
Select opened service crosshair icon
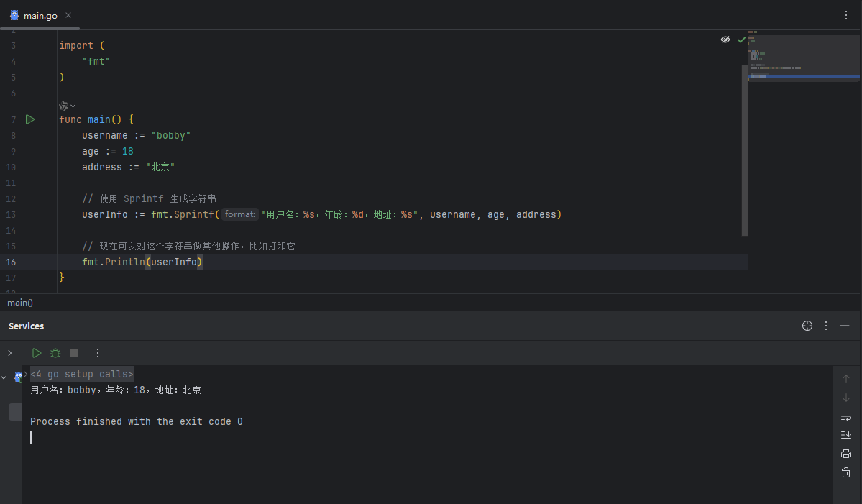point(807,326)
